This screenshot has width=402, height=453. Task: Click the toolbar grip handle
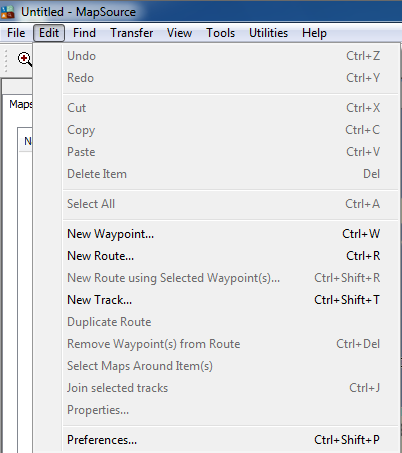click(5, 60)
